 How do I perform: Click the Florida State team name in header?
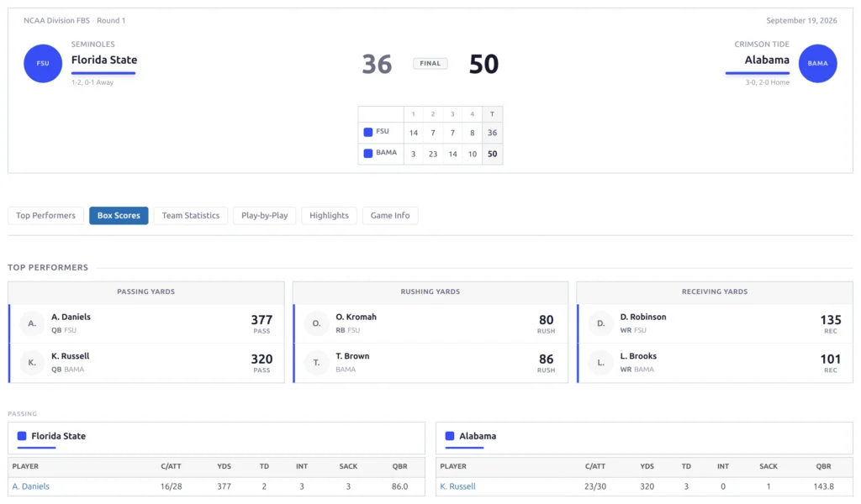104,60
